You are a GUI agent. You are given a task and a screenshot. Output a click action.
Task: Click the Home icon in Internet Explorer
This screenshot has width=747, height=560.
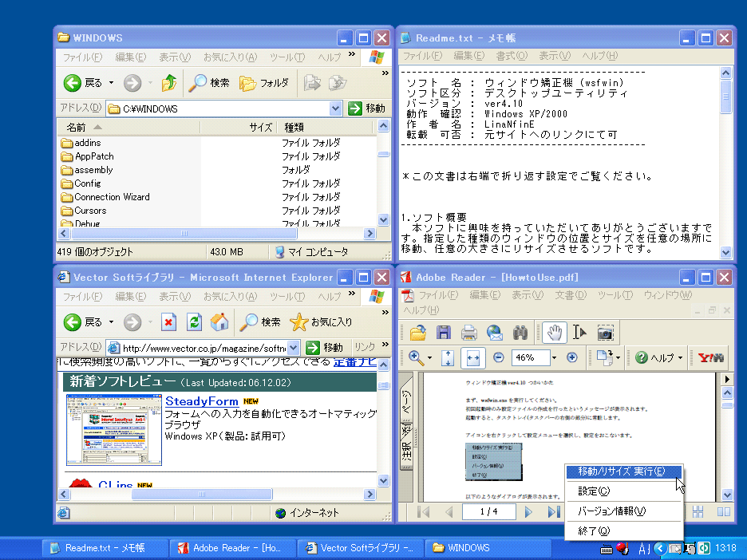tap(219, 322)
